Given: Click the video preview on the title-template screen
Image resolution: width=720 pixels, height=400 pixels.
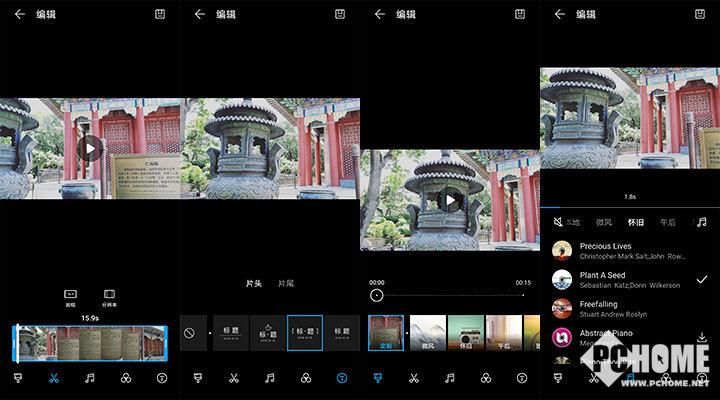Looking at the screenshot, I should (x=270, y=148).
